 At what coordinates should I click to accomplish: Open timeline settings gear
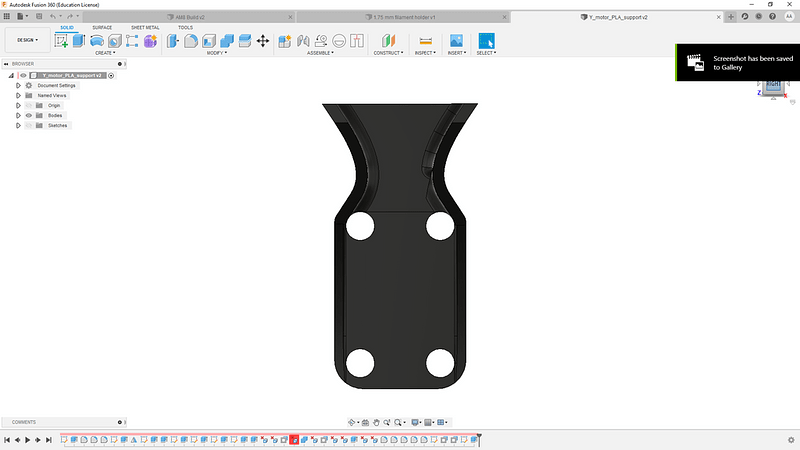click(x=791, y=440)
